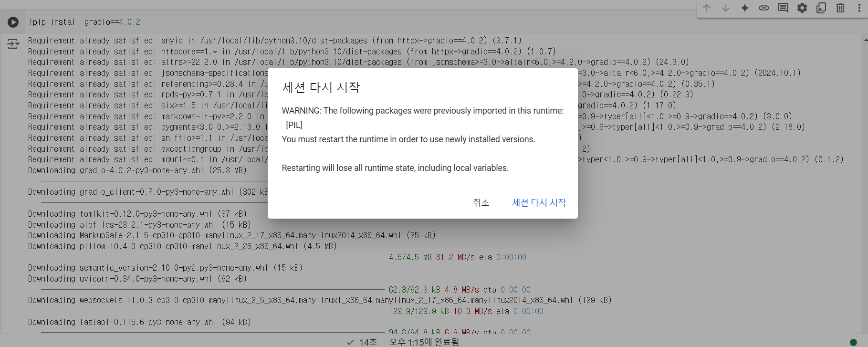The image size is (868, 347).
Task: Click 'Restarting will lose all runtime state' text
Action: 395,168
